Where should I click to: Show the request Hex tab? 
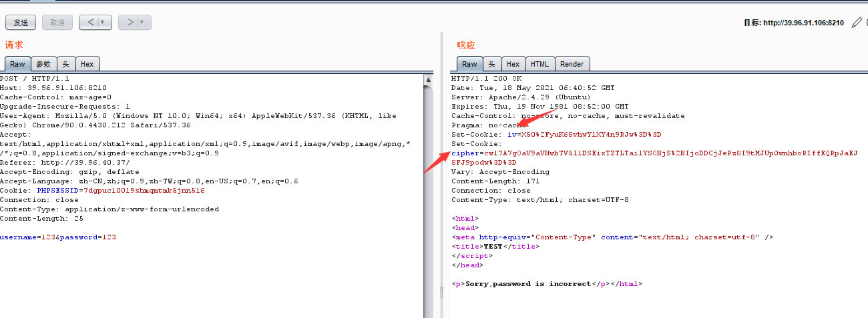pos(87,64)
